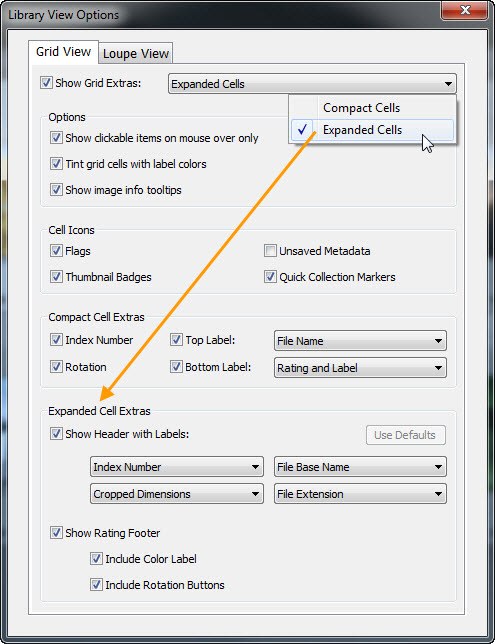The image size is (495, 644).
Task: Uncheck Show Grid Extras checkbox
Action: tap(46, 83)
